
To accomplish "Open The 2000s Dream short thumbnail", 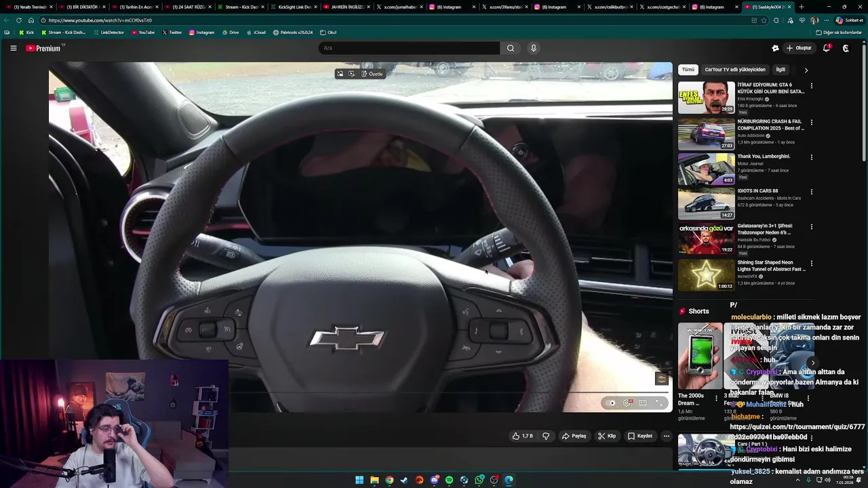I will [x=699, y=356].
